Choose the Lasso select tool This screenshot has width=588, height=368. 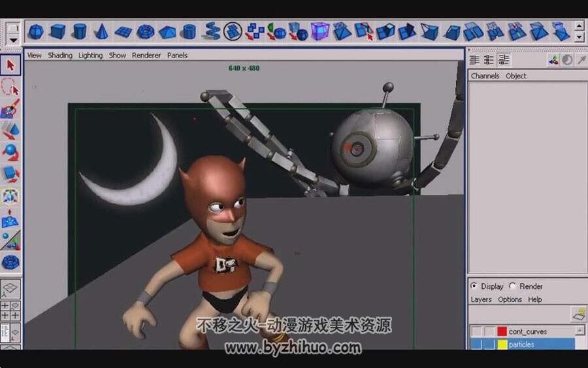click(x=10, y=87)
